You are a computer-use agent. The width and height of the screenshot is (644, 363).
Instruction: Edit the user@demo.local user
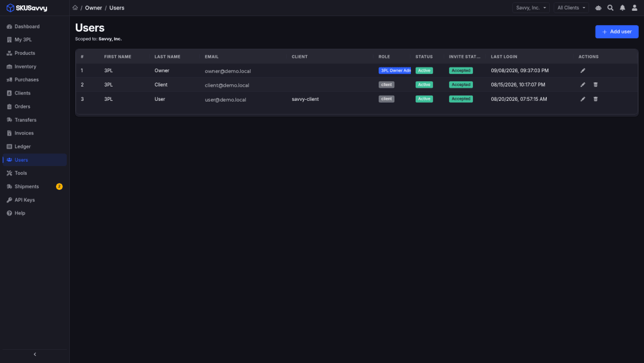(x=583, y=99)
